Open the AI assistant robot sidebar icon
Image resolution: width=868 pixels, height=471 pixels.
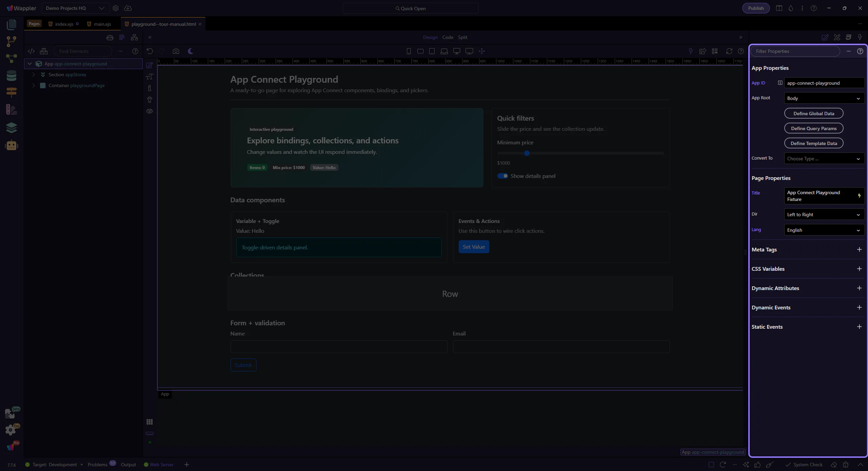coord(12,145)
